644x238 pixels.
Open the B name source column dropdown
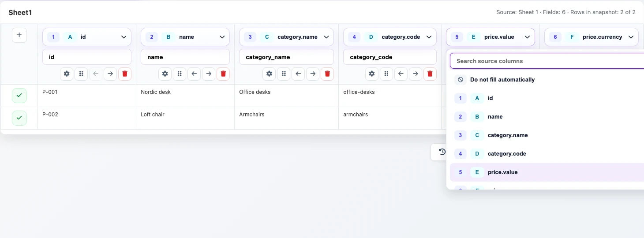pos(185,37)
